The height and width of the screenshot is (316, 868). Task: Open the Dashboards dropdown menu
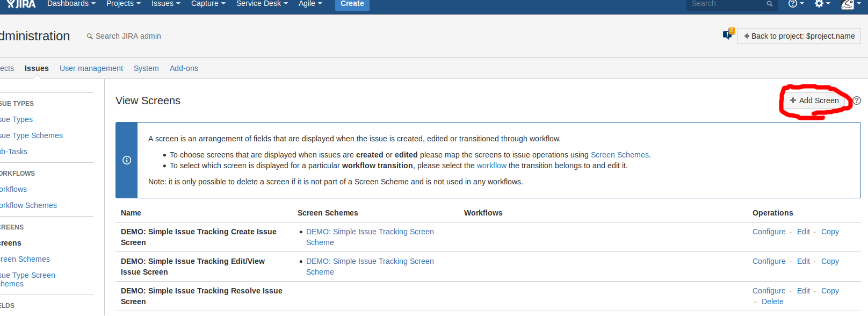(x=71, y=4)
